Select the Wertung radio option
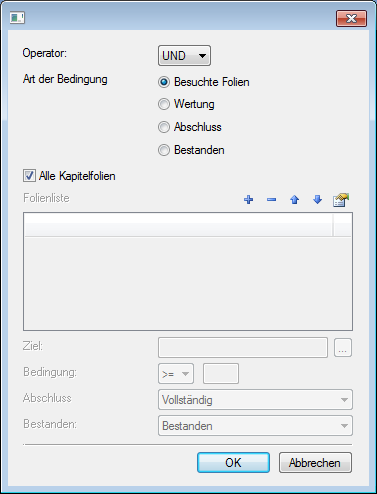The height and width of the screenshot is (494, 377). click(x=164, y=104)
